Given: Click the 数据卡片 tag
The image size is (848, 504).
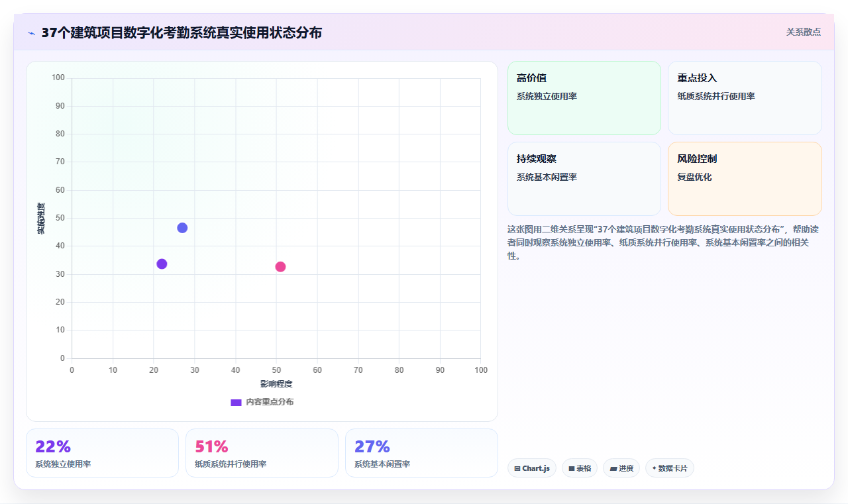Looking at the screenshot, I should (670, 468).
